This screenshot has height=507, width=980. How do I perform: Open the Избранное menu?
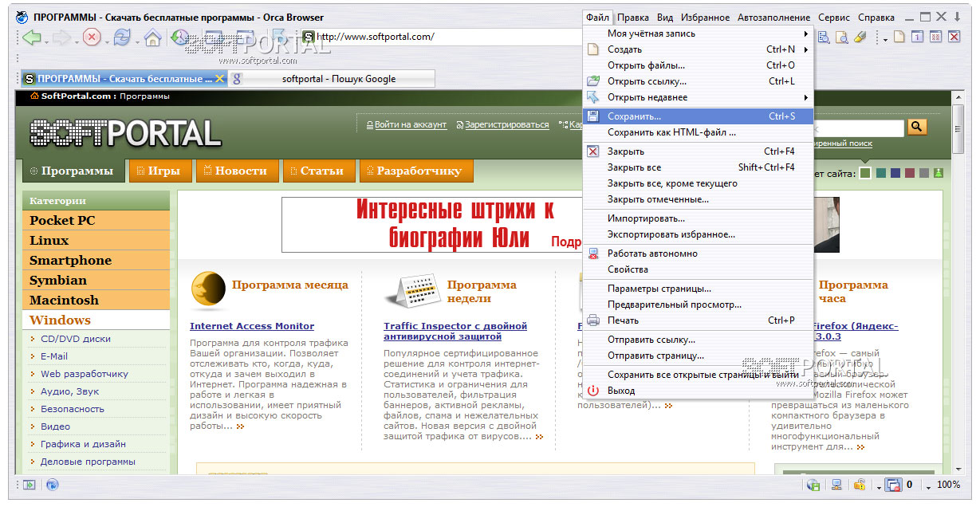pos(706,18)
